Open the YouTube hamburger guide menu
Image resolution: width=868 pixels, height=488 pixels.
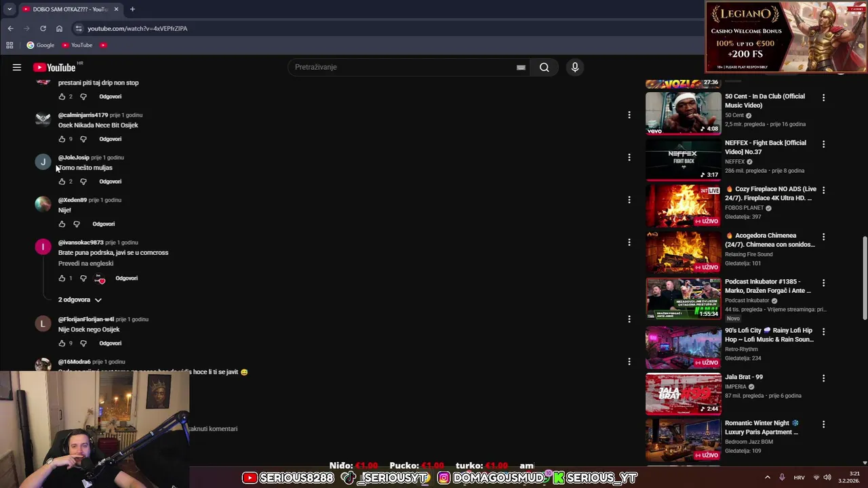(17, 67)
